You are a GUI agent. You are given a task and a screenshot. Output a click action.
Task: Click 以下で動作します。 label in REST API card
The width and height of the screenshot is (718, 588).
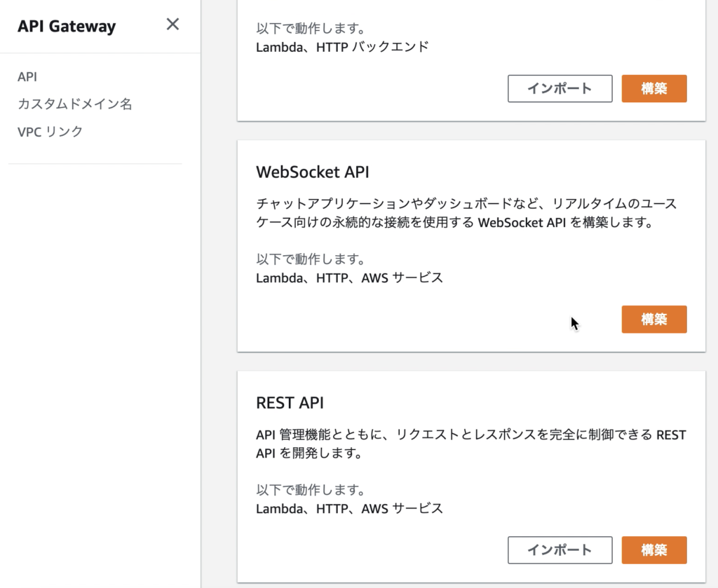pyautogui.click(x=311, y=490)
